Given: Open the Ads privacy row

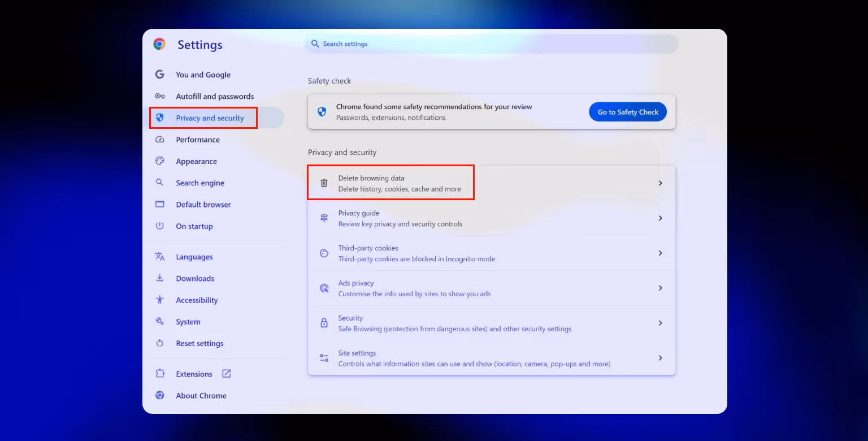Looking at the screenshot, I should 492,288.
